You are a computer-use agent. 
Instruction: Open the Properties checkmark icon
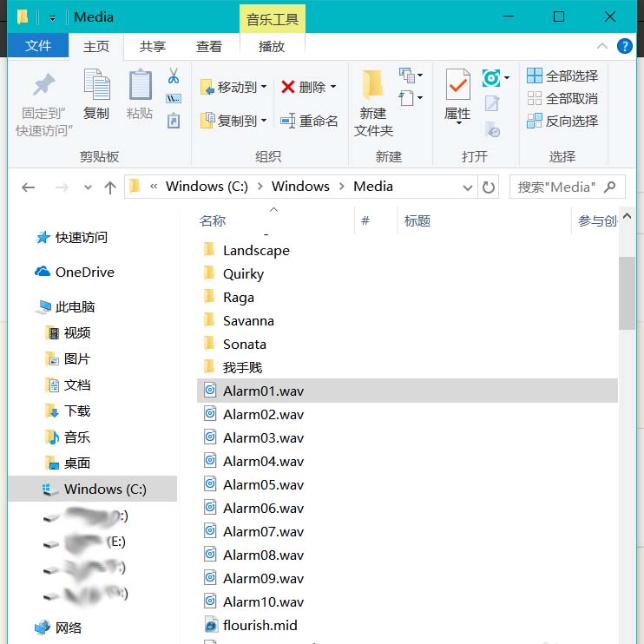pyautogui.click(x=457, y=84)
